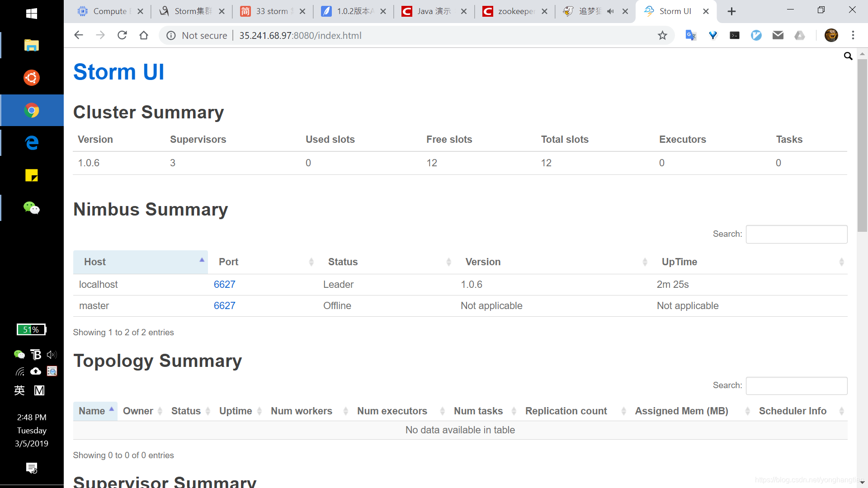Sort topologies by Num executors

click(400, 411)
